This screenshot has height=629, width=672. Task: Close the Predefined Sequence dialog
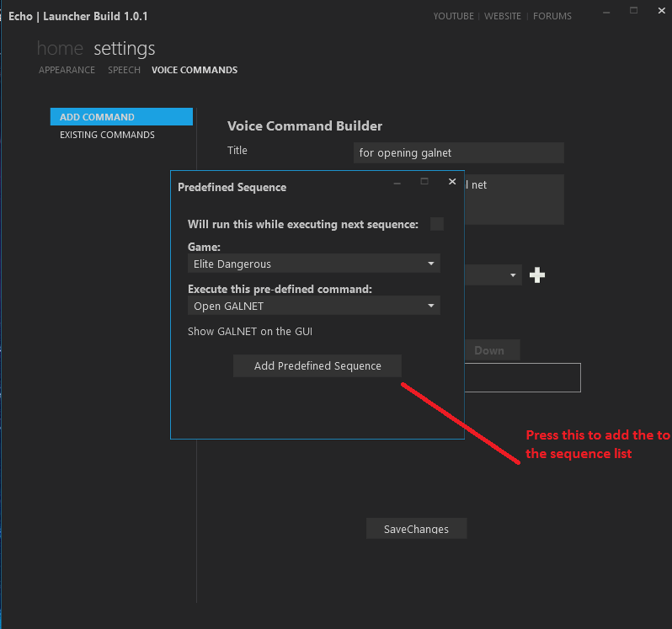[x=452, y=181]
